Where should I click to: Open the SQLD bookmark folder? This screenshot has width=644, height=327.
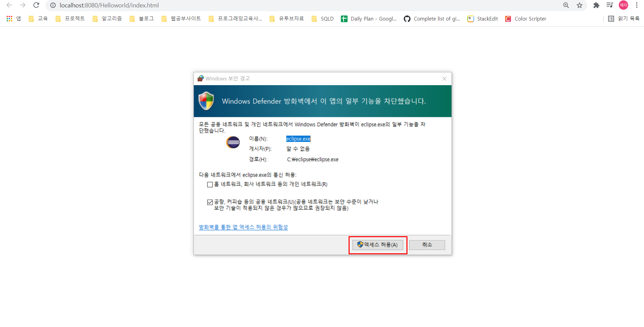322,19
